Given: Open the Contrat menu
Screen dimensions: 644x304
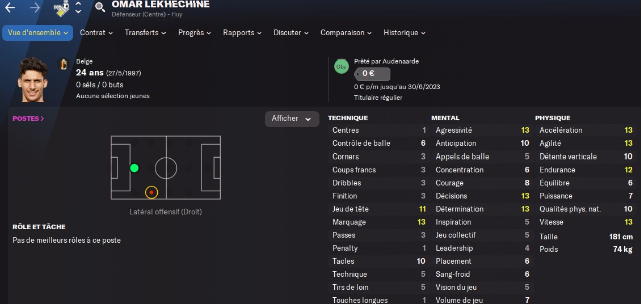Looking at the screenshot, I should [96, 33].
